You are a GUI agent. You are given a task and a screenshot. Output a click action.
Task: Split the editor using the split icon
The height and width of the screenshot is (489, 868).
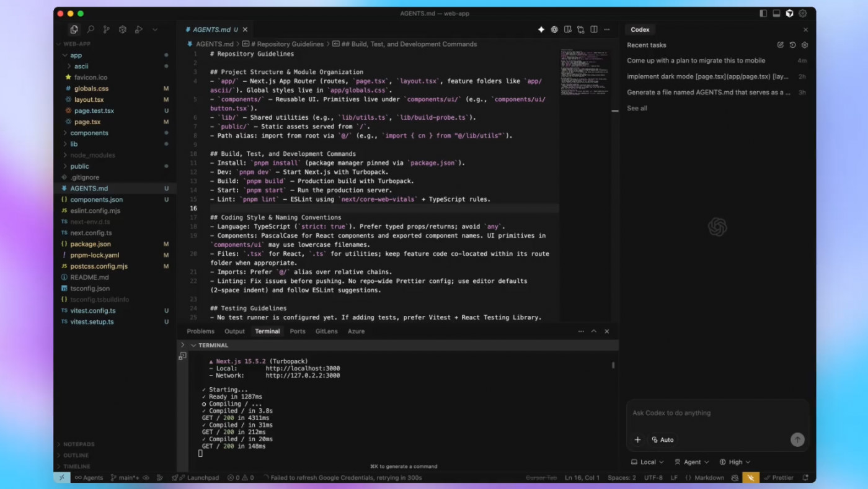tap(594, 29)
